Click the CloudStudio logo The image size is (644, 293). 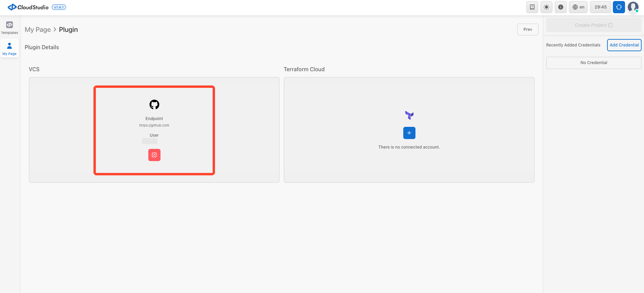(28, 7)
